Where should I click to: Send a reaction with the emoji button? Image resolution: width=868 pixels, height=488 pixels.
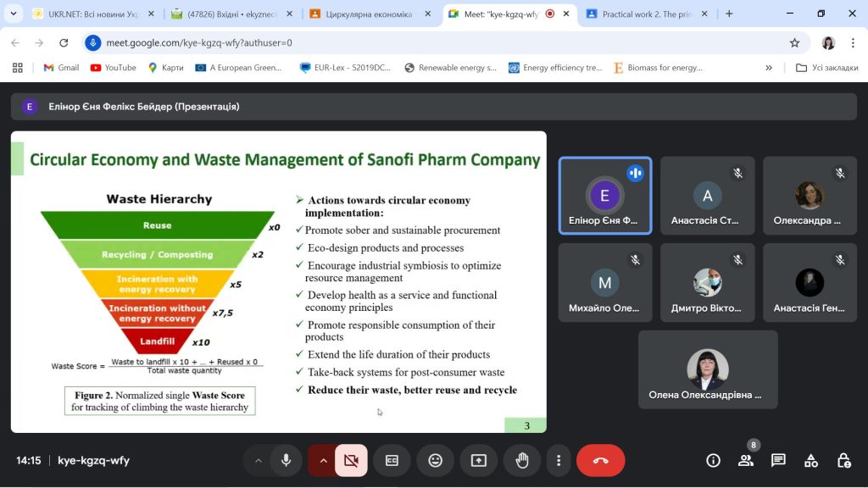(435, 460)
